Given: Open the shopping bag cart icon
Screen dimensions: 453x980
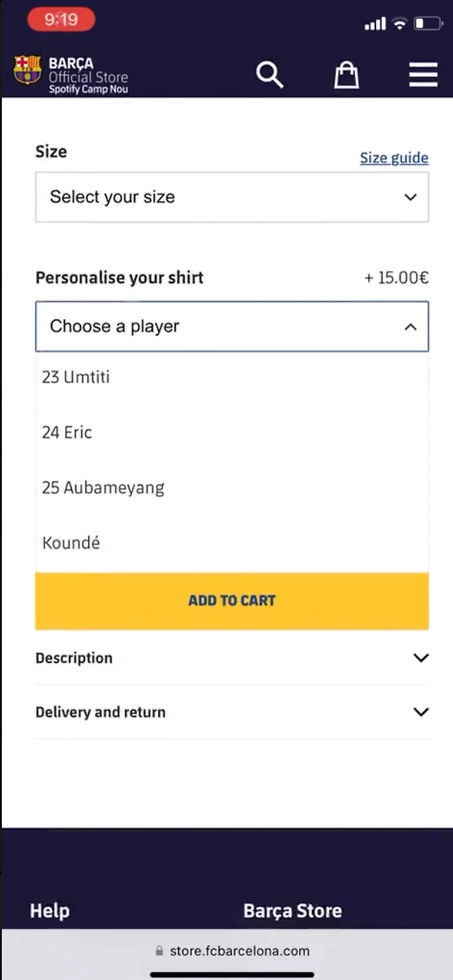Looking at the screenshot, I should (x=346, y=75).
